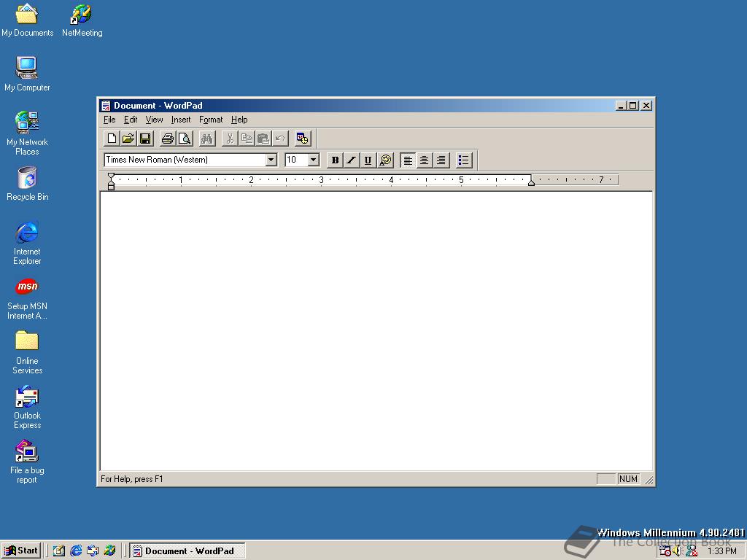Click the right indent marker on ruler
Image resolution: width=747 pixels, height=560 pixels.
click(x=531, y=182)
